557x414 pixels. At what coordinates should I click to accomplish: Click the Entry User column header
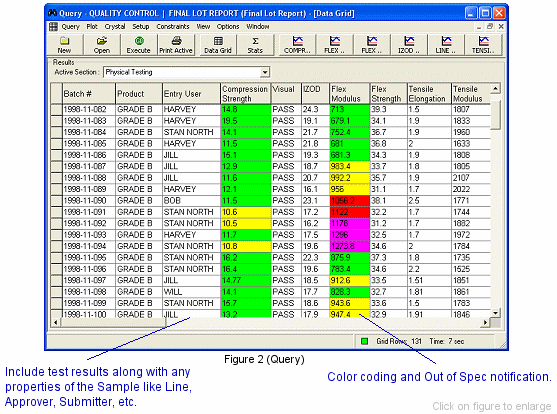(x=191, y=94)
